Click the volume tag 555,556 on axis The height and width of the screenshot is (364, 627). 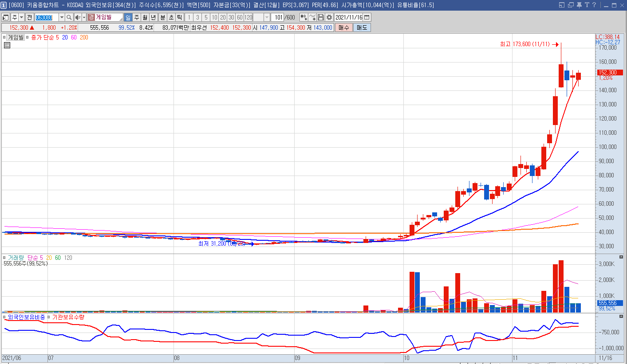(x=610, y=303)
